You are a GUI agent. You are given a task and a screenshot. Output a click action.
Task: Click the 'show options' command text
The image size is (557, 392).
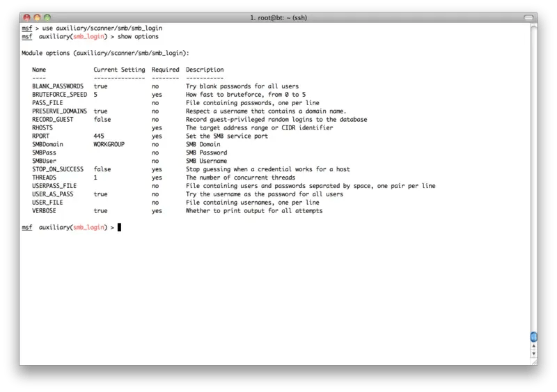pyautogui.click(x=138, y=36)
